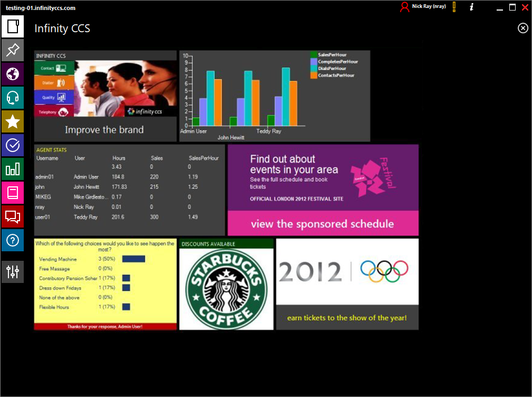Click the Teddy Ray teal DialsPerHour bar

(x=286, y=97)
